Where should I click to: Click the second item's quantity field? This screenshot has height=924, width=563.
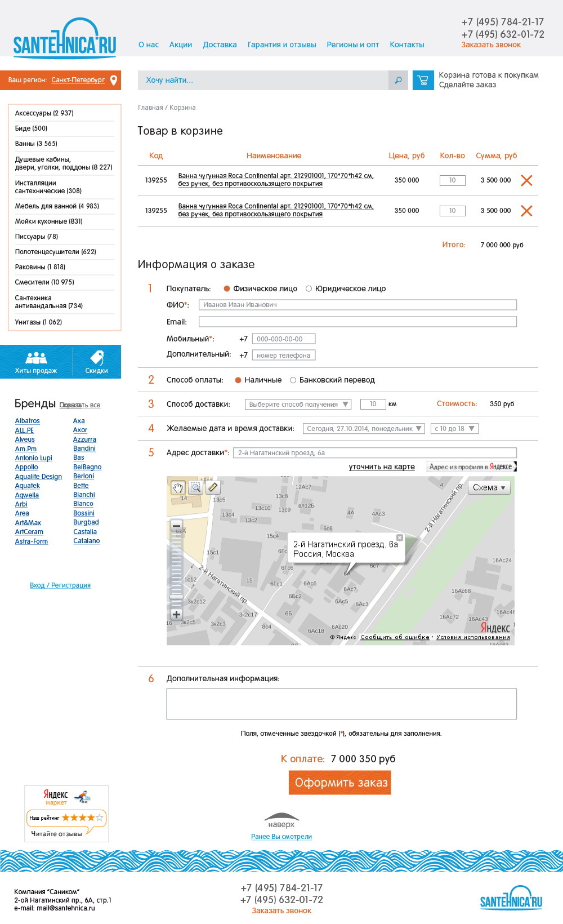tap(452, 211)
